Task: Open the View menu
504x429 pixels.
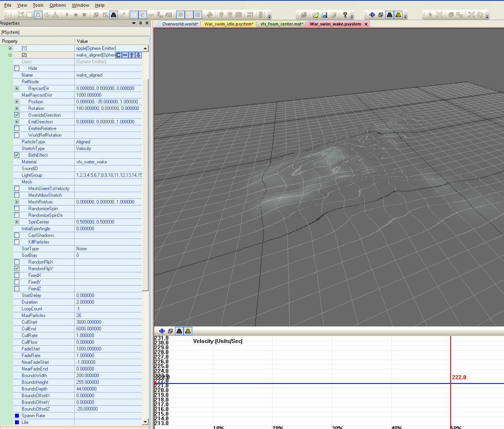Action: (x=22, y=5)
